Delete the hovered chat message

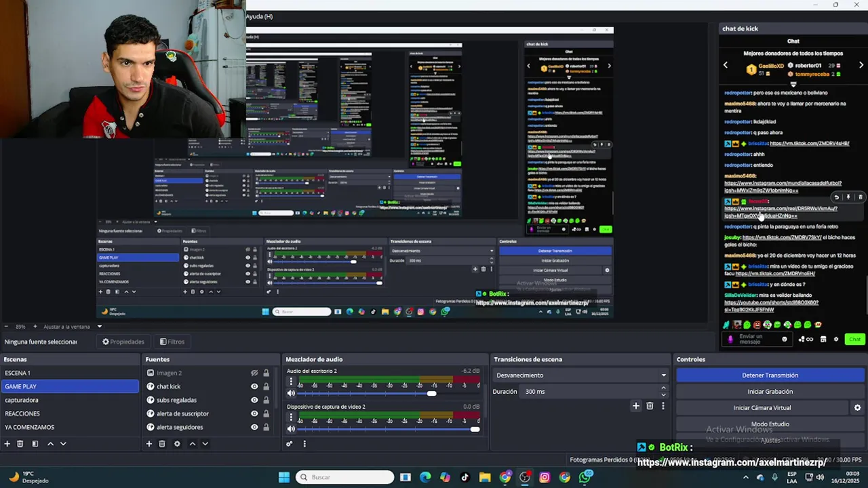[861, 197]
